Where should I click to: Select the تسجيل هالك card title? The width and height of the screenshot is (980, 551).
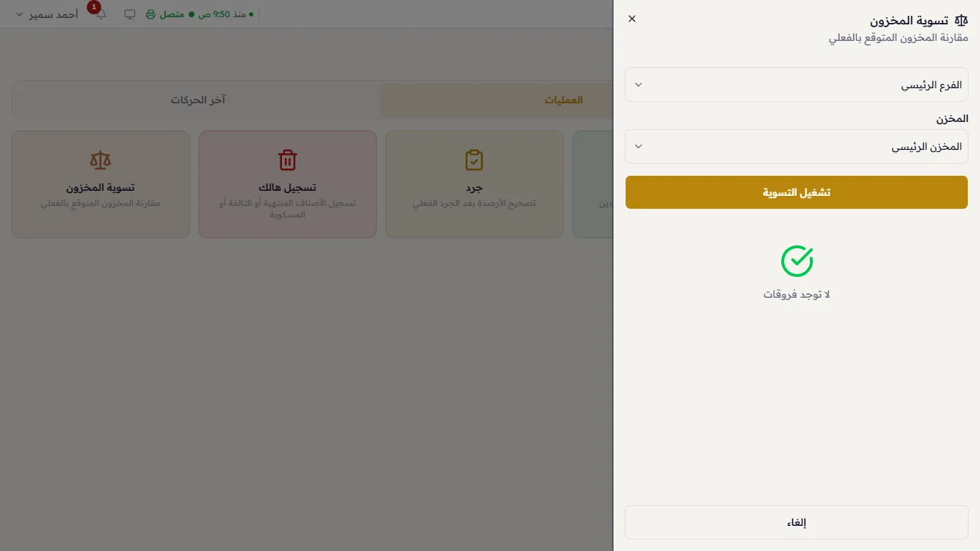click(x=288, y=188)
